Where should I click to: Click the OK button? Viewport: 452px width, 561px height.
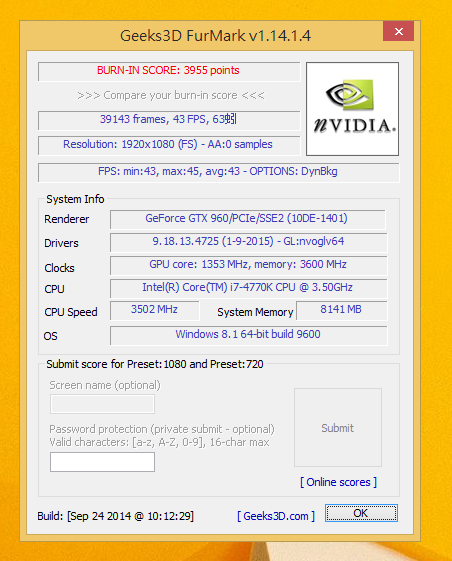pos(361,513)
